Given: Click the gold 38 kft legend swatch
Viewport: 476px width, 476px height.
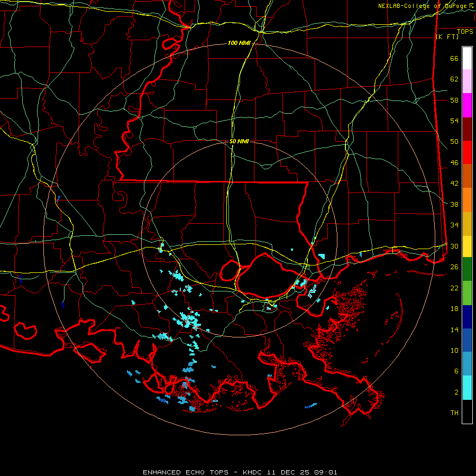Looking at the screenshot, I should (x=467, y=224).
